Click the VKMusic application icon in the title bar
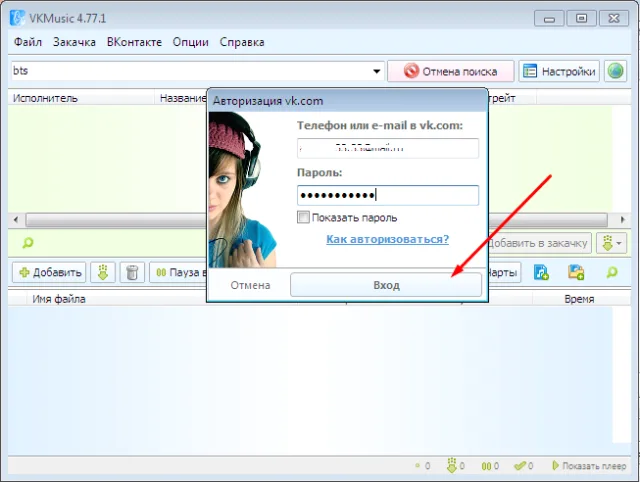 coord(17,18)
